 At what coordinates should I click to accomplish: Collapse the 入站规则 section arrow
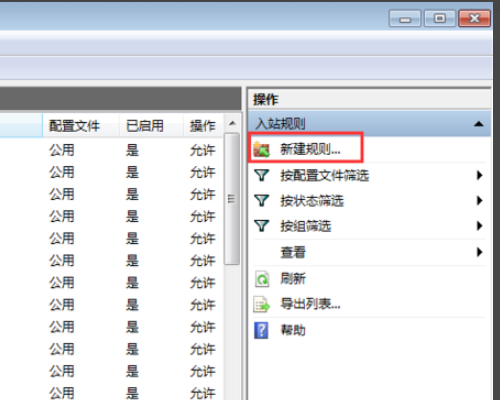point(479,124)
